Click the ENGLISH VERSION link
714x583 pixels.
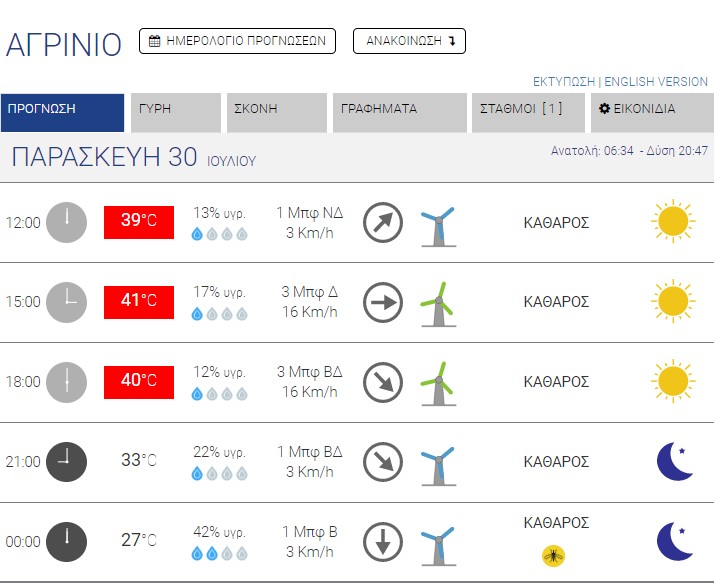(x=656, y=82)
